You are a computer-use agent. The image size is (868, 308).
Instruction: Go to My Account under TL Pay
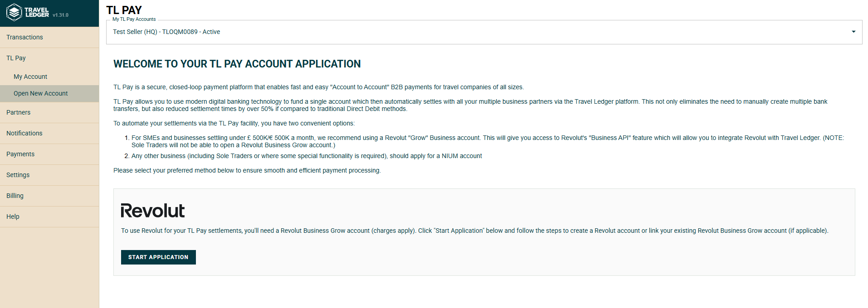[x=30, y=77]
